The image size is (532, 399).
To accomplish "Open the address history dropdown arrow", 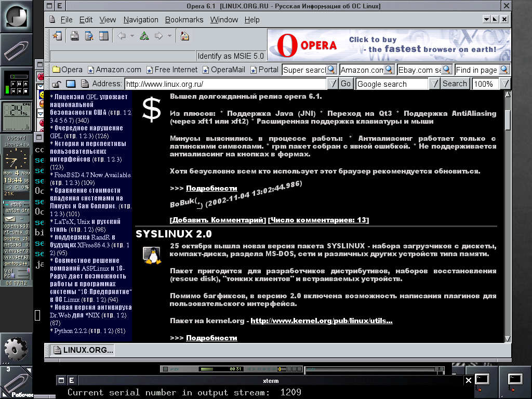I will (332, 84).
